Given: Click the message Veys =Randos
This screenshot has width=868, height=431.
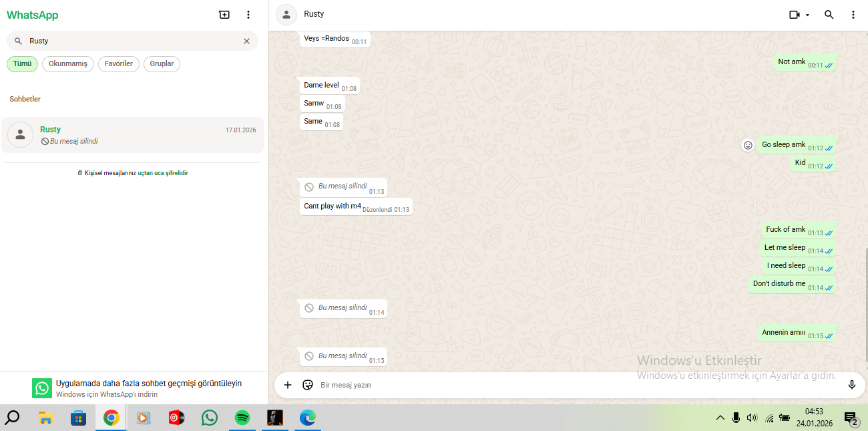Looking at the screenshot, I should click(335, 39).
